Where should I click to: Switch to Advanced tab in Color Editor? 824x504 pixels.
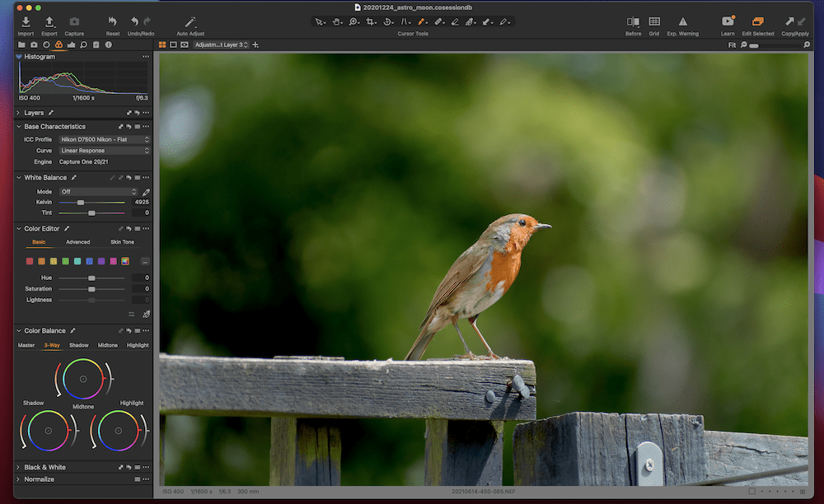pyautogui.click(x=78, y=242)
